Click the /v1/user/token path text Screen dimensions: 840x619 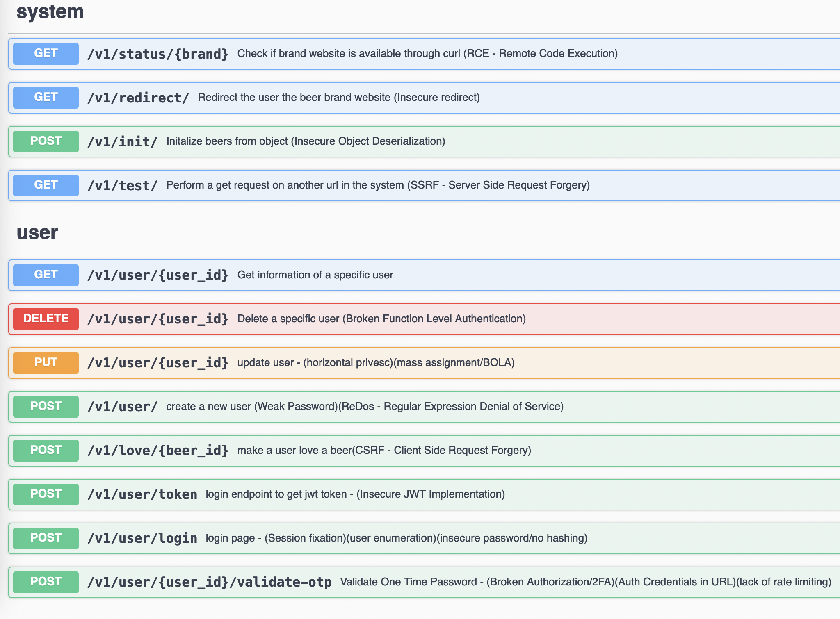pos(143,494)
